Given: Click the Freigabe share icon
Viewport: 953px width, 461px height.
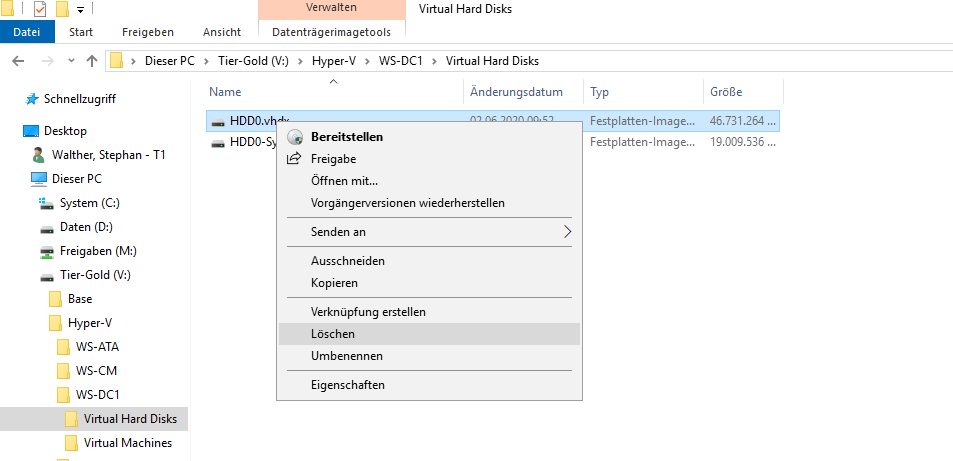Looking at the screenshot, I should [294, 159].
